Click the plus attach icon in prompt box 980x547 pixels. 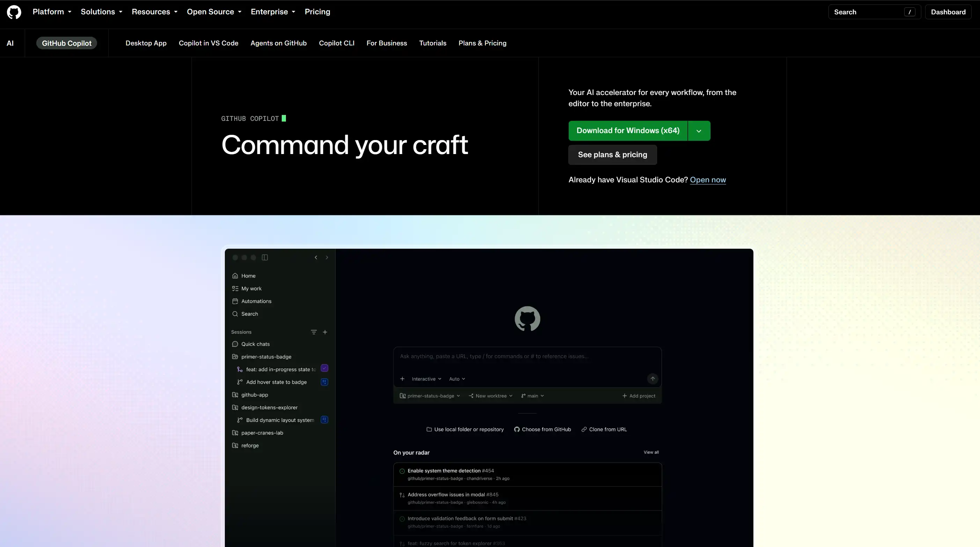point(402,379)
